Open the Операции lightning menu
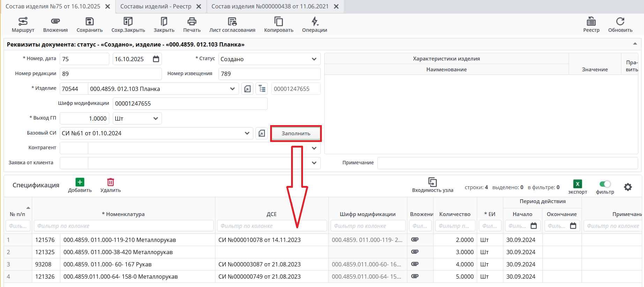644x287 pixels. (x=314, y=25)
